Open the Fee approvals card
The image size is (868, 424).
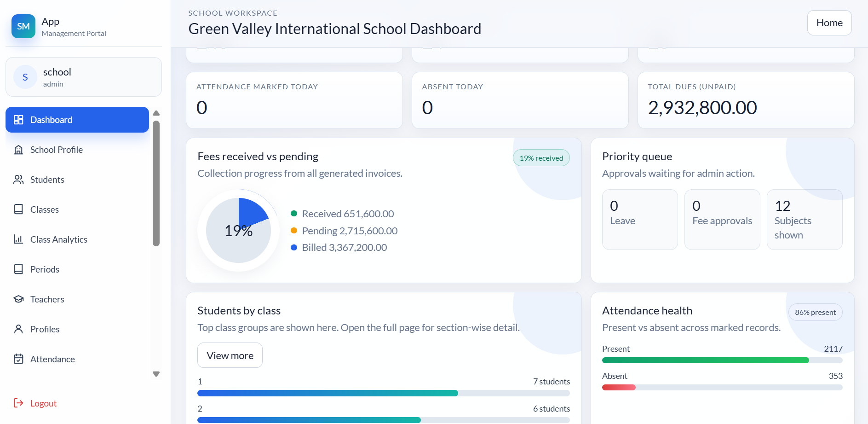pos(722,220)
